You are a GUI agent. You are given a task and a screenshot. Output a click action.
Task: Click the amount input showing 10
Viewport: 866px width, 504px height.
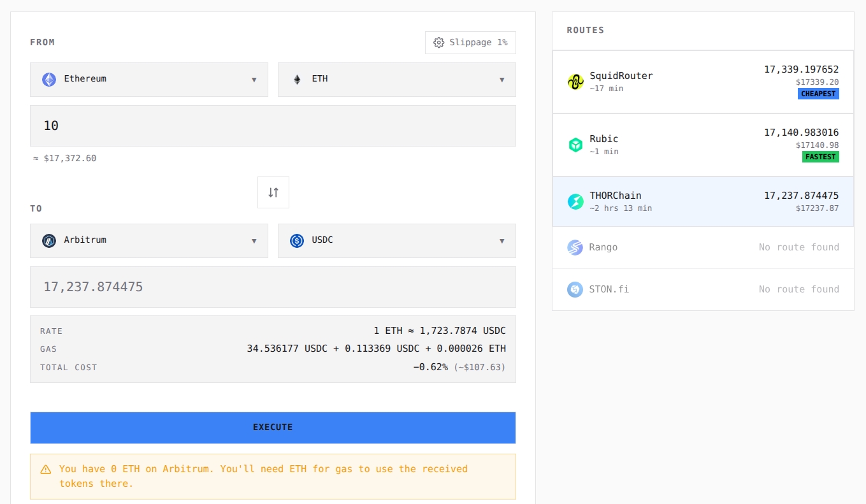click(x=273, y=126)
